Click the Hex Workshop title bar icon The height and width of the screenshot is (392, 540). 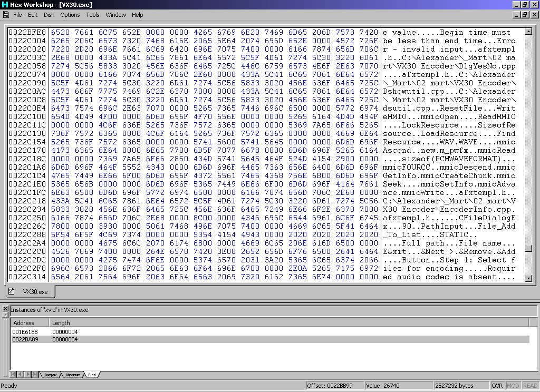5,4
